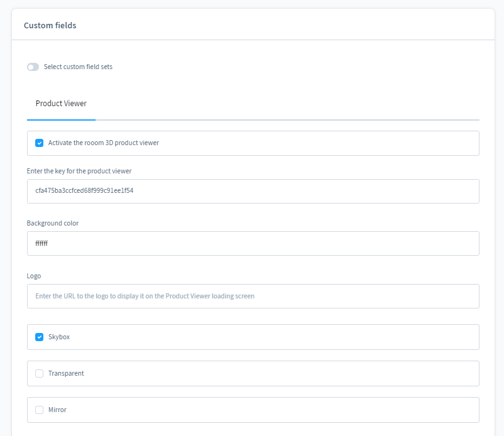504x436 pixels.
Task: Switch to the Product Viewer tab
Action: (61, 104)
